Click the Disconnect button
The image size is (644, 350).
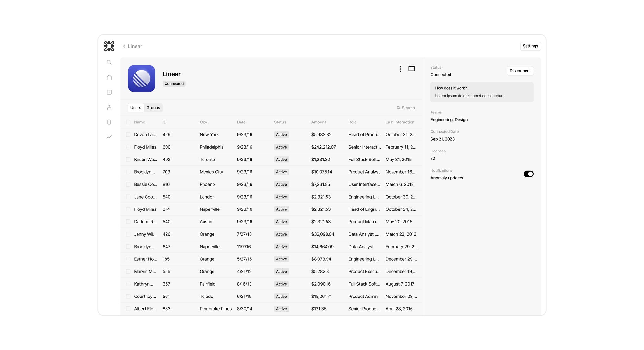click(520, 71)
